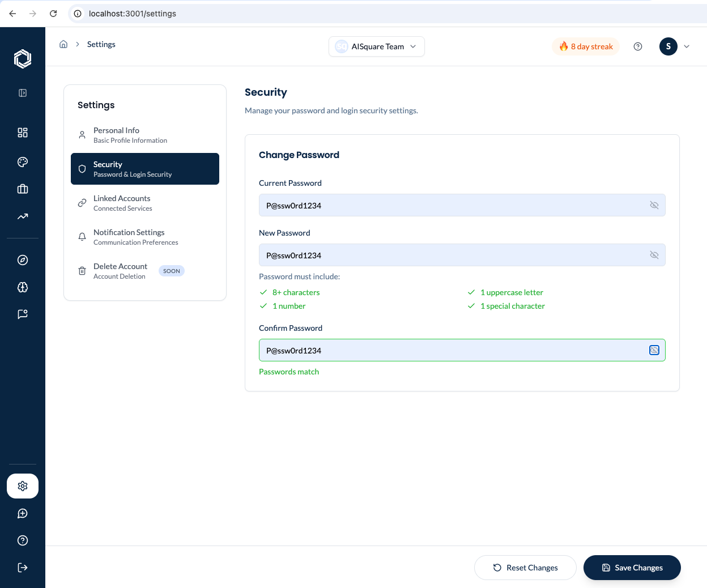Image resolution: width=707 pixels, height=588 pixels.
Task: Click into the New Password field
Action: (462, 255)
